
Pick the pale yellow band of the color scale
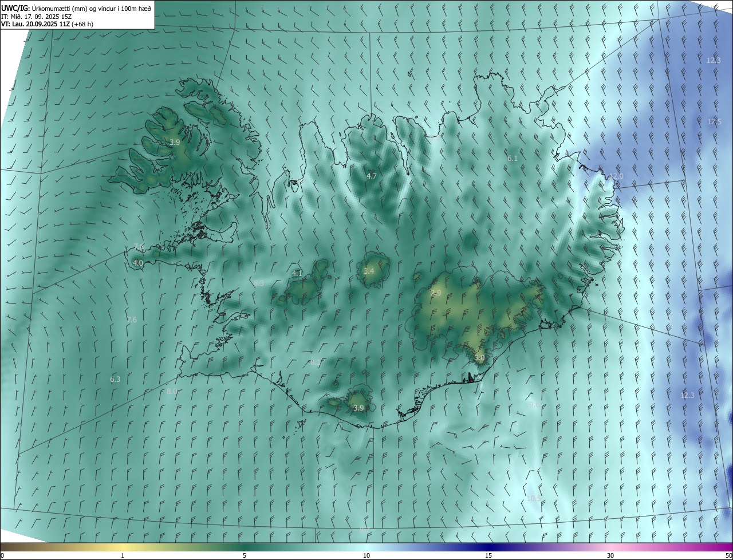tap(123, 547)
